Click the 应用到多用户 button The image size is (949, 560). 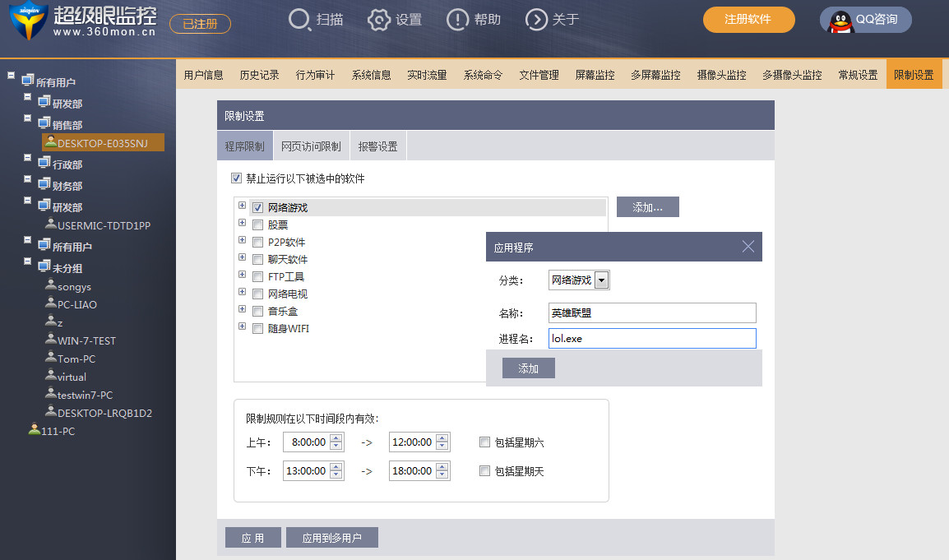(331, 538)
